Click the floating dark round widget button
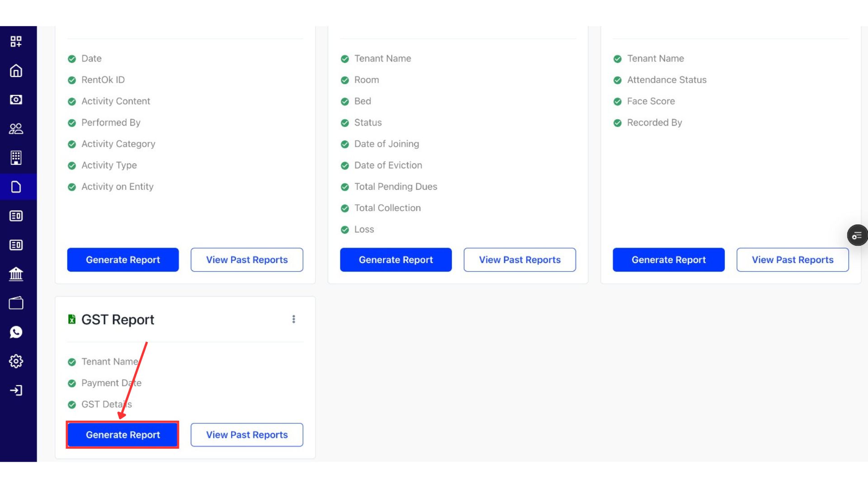Viewport: 868px width, 488px height. point(857,235)
